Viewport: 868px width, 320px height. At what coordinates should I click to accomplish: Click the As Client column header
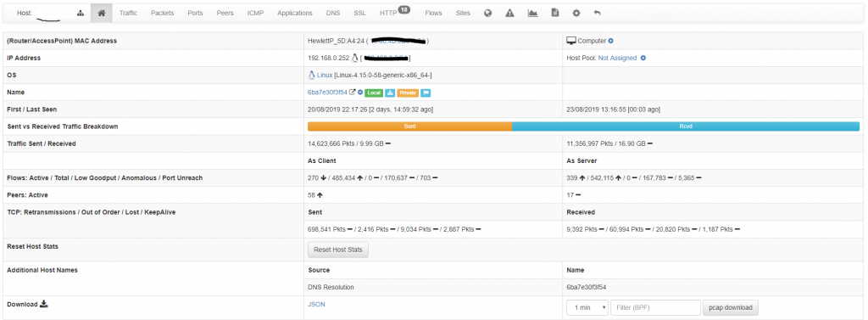pyautogui.click(x=321, y=160)
